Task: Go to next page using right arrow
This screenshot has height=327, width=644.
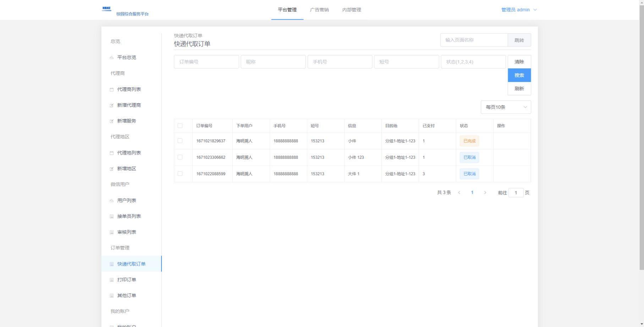Action: 485,193
